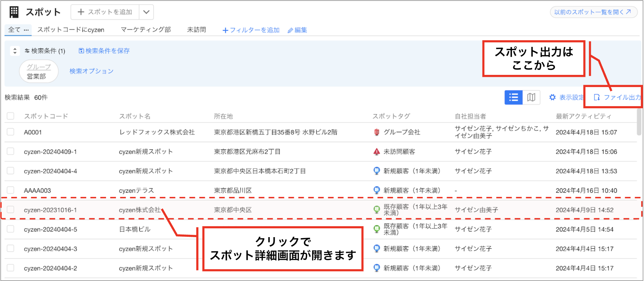644x281 pixels.
Task: Open the dropdown arrow next to スポットを追加
Action: click(146, 12)
